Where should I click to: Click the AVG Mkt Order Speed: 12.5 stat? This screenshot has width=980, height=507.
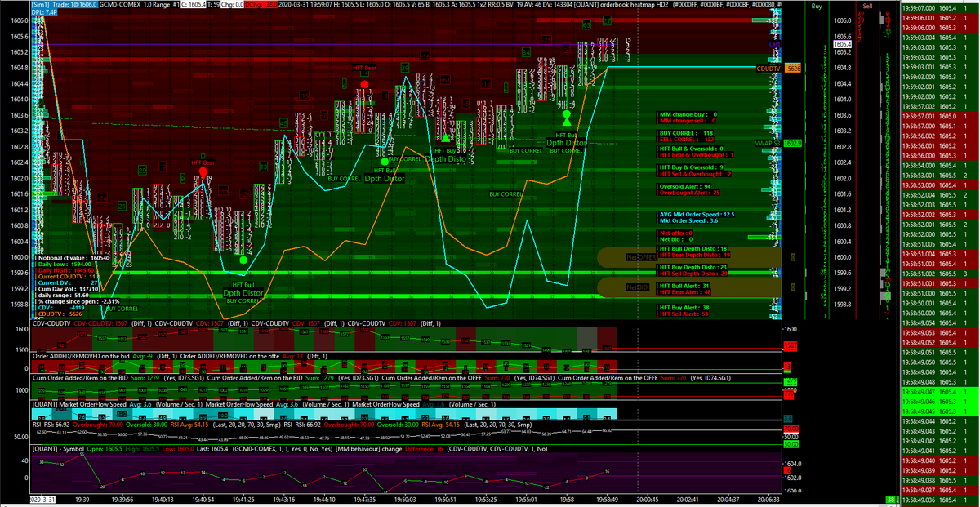697,214
